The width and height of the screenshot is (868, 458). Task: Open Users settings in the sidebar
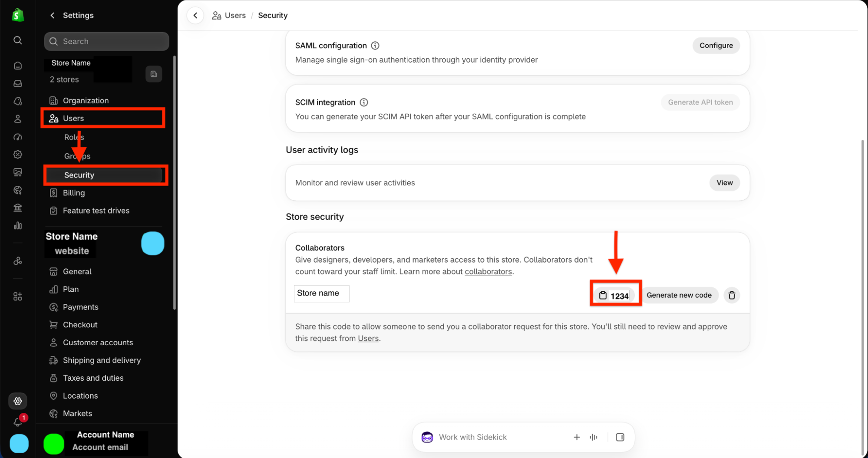(103, 118)
